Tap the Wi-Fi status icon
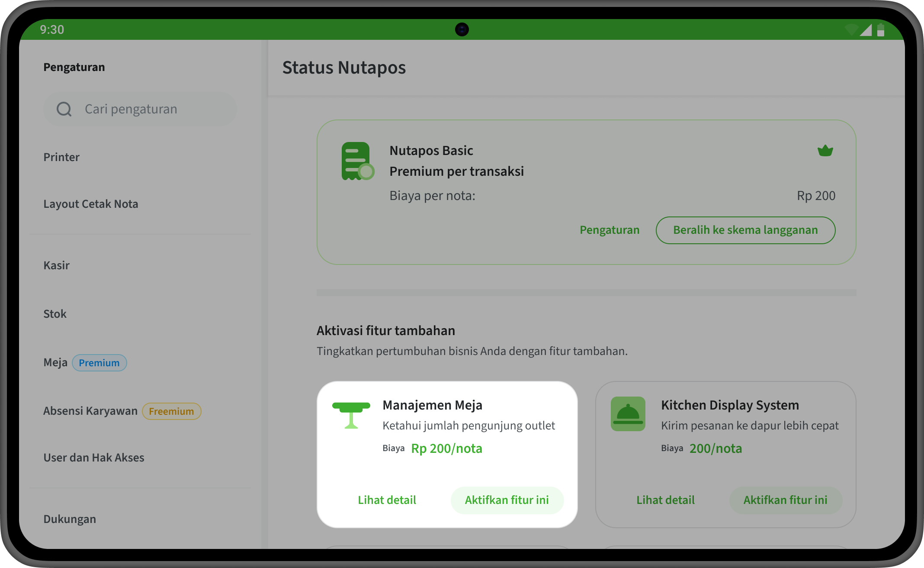 click(x=850, y=30)
